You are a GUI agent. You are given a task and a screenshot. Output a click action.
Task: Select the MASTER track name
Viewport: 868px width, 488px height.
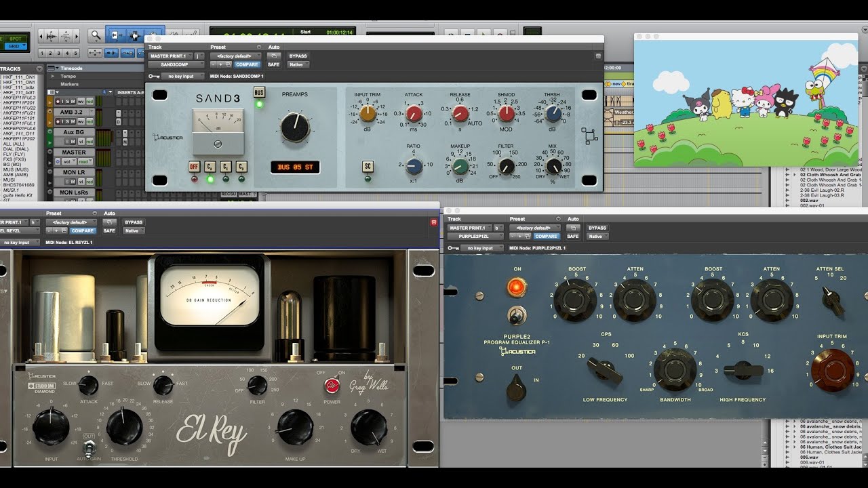[x=75, y=152]
